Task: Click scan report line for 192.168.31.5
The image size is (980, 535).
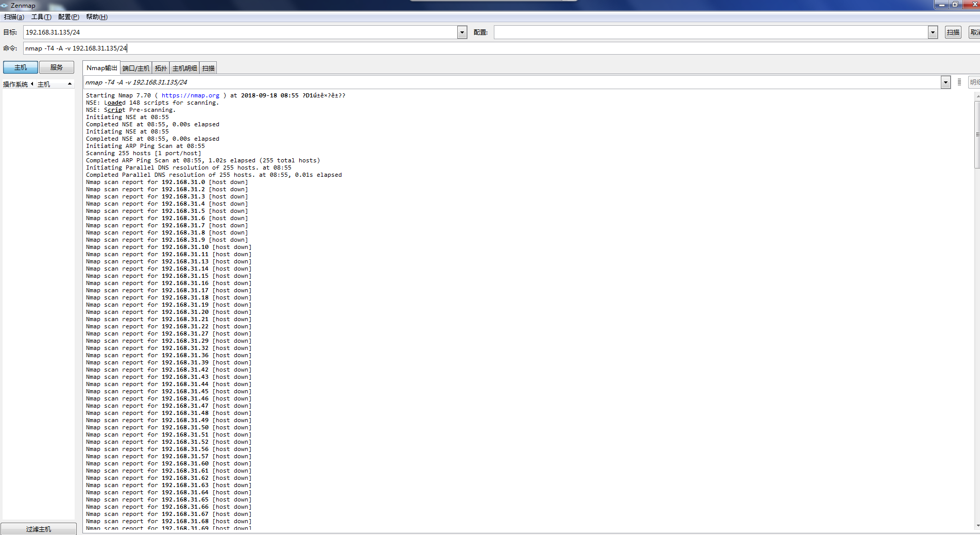Action: tap(167, 211)
